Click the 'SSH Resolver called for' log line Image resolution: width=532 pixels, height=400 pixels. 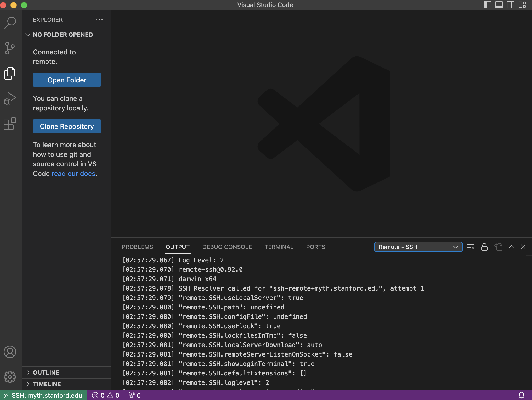(273, 288)
